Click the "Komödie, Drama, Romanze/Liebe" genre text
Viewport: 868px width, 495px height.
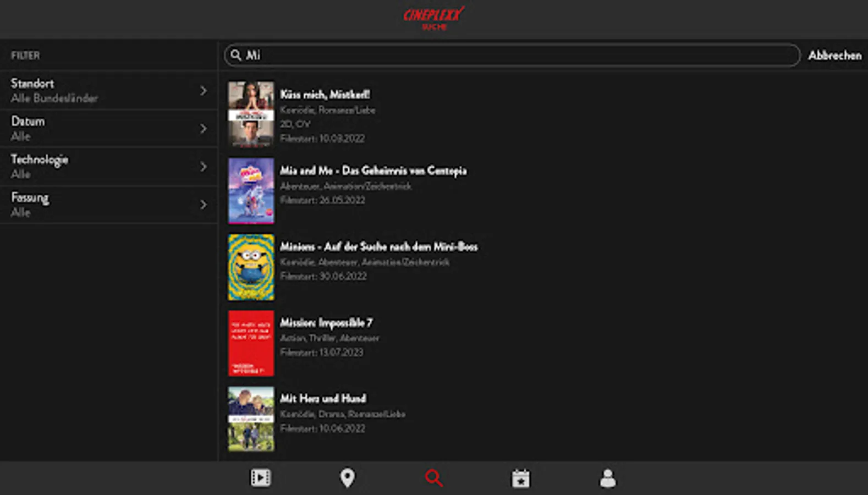[x=343, y=414]
